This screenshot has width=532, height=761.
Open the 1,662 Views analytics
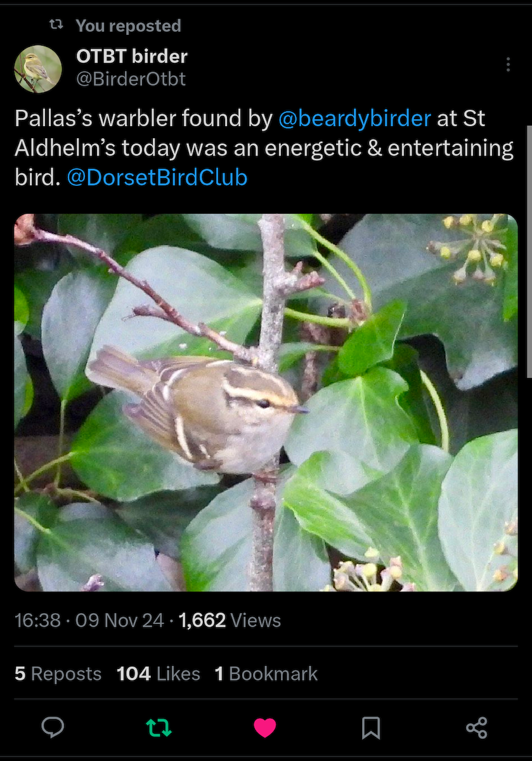pyautogui.click(x=230, y=620)
